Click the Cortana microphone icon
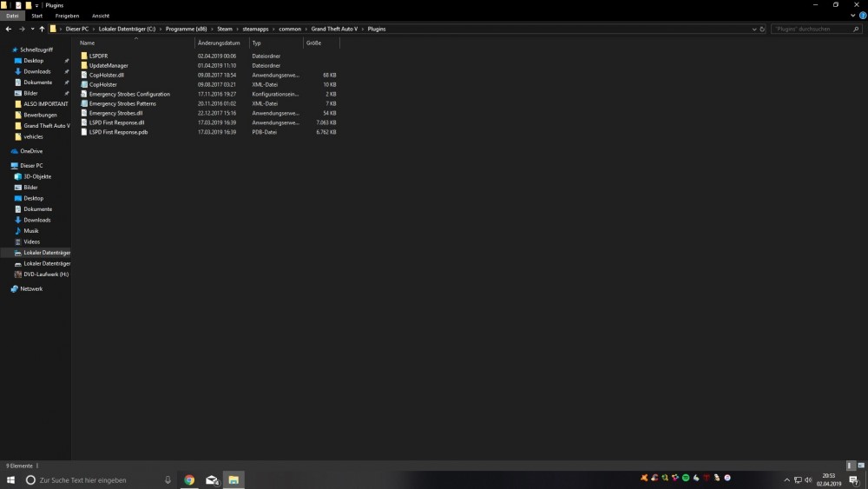The image size is (868, 489). pyautogui.click(x=168, y=480)
